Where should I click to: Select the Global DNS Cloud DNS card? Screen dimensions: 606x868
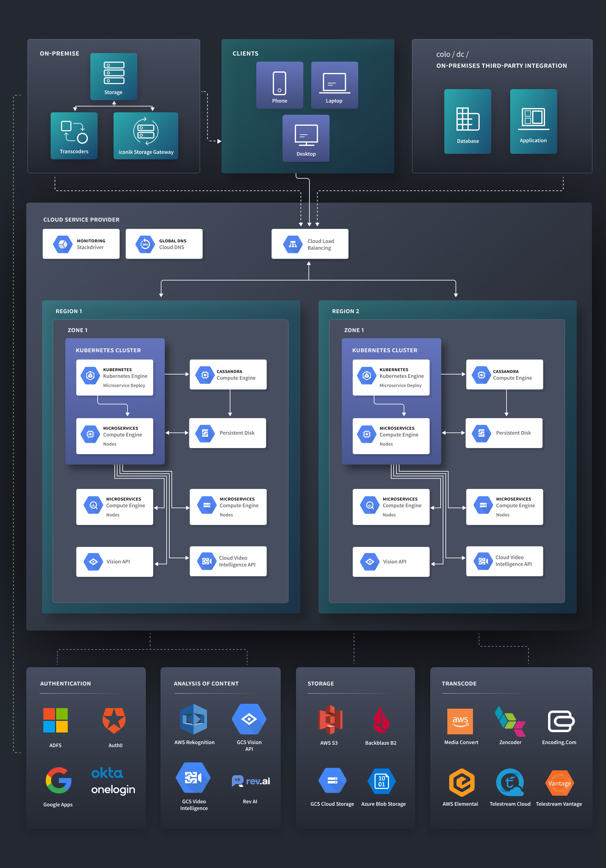coord(164,244)
